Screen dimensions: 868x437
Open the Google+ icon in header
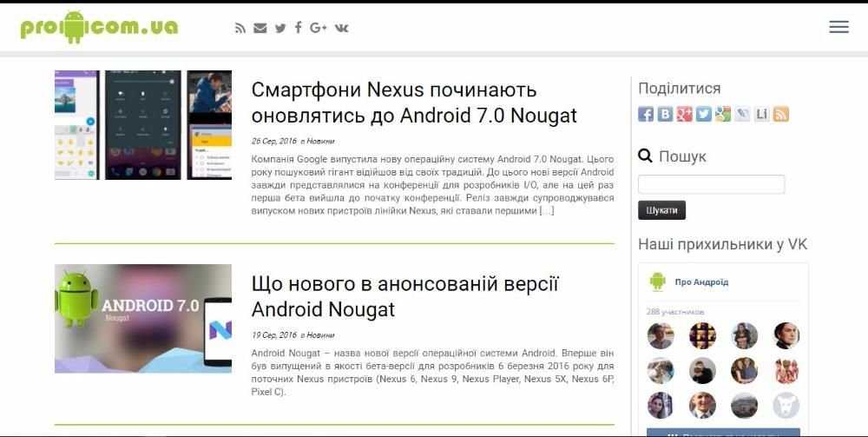319,28
